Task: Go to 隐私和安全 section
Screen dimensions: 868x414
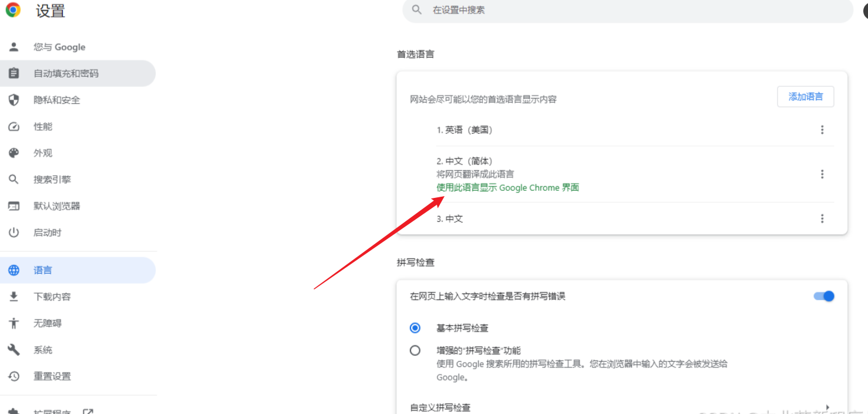Action: pos(78,100)
